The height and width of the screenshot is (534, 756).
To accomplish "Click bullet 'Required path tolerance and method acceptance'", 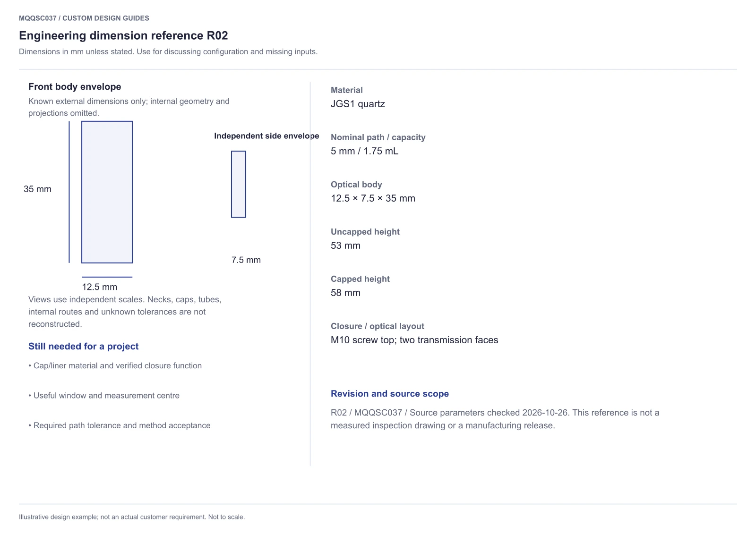I will (x=120, y=425).
